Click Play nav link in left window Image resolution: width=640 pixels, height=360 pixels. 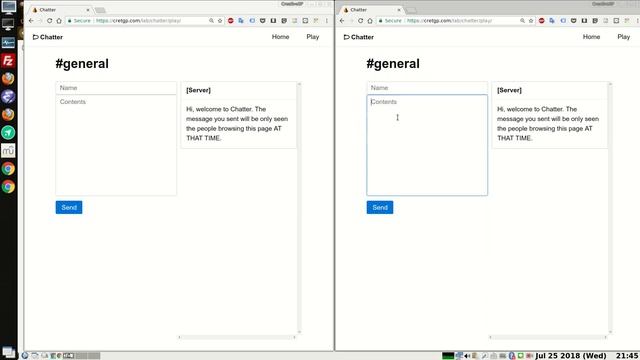click(x=313, y=37)
